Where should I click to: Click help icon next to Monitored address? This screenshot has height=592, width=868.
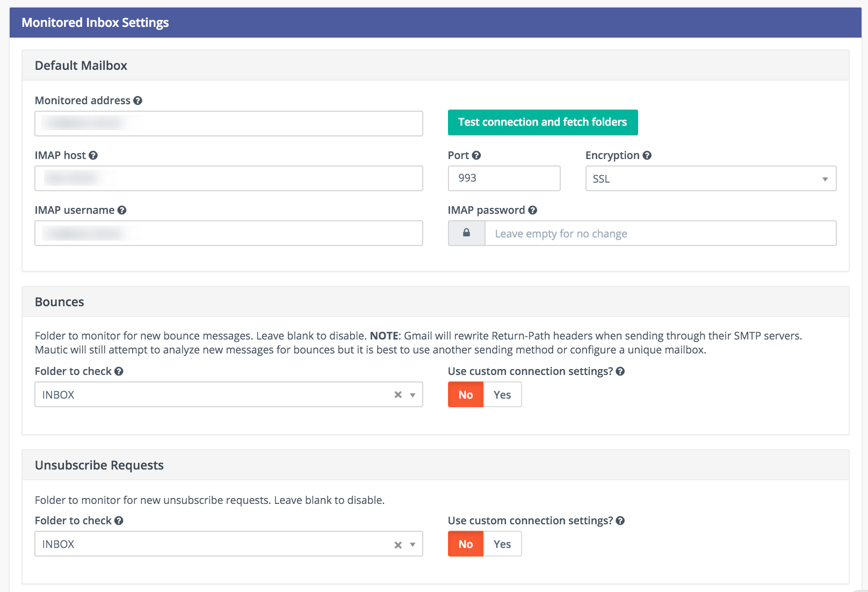[x=138, y=100]
